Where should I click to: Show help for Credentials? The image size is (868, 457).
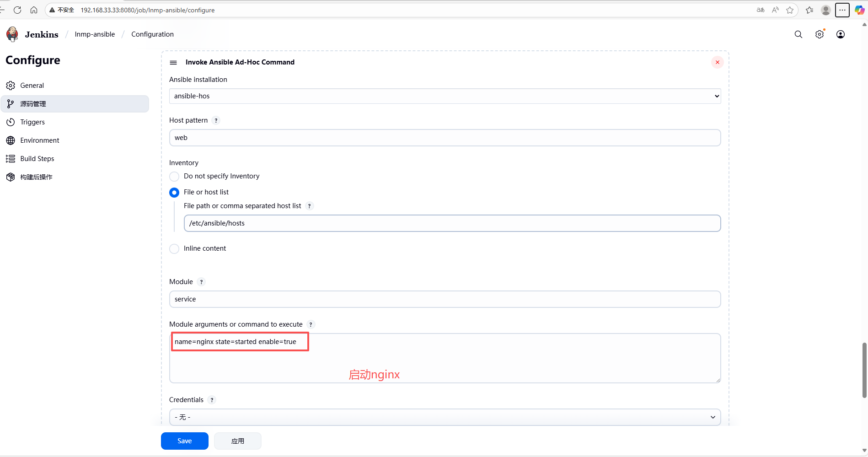coord(212,400)
